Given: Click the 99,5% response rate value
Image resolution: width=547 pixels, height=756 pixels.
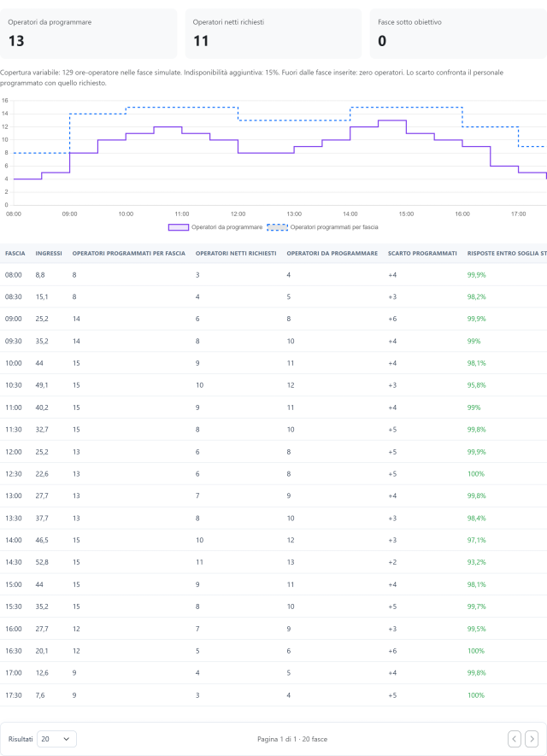Looking at the screenshot, I should tap(477, 629).
